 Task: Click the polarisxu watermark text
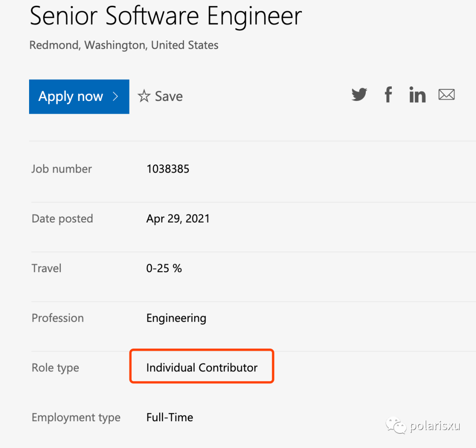point(435,426)
